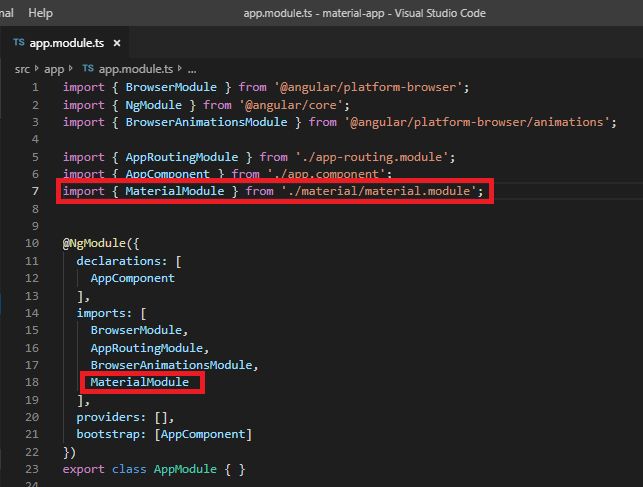Click AppRoutingModule in the line 5 import
643x487 pixels.
click(182, 157)
